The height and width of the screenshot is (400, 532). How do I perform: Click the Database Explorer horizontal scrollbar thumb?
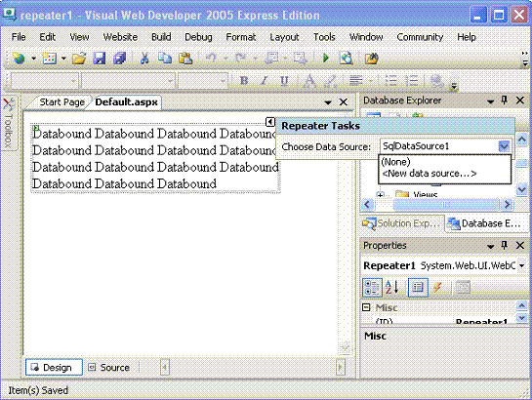coord(445,204)
